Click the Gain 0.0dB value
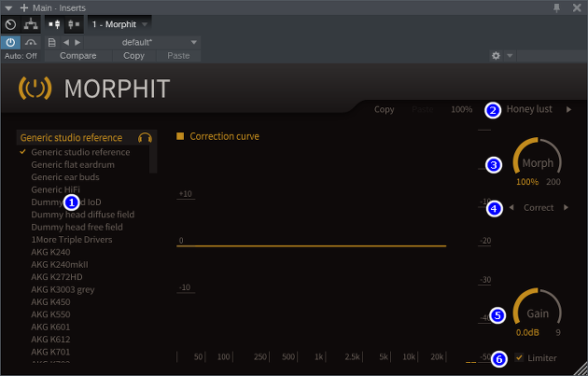This screenshot has height=376, width=588. tap(527, 332)
